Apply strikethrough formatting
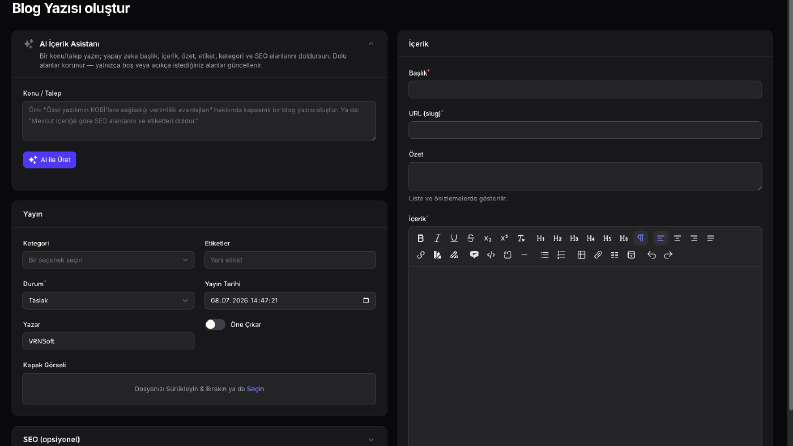 [x=470, y=238]
